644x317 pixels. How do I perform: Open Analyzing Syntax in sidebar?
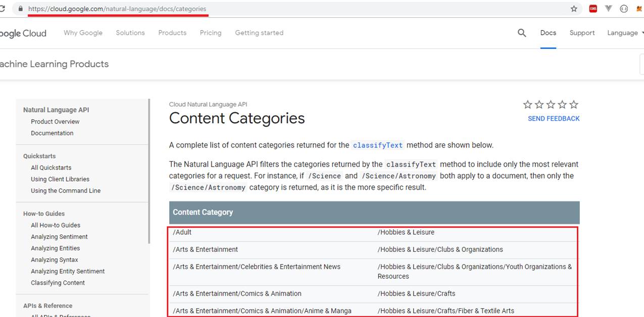[x=55, y=260]
